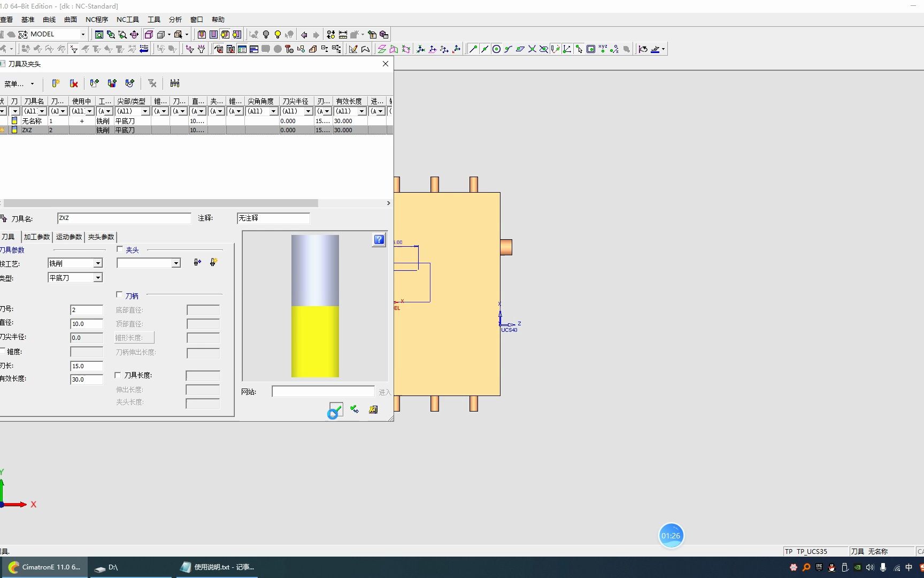Click the renumber tools icon in dialog toolbar

[x=174, y=83]
